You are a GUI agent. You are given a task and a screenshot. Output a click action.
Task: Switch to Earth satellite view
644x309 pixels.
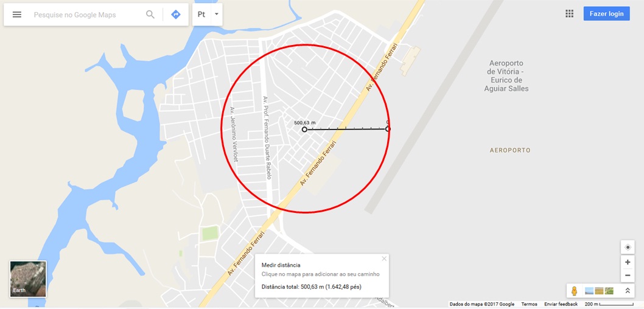pos(28,279)
